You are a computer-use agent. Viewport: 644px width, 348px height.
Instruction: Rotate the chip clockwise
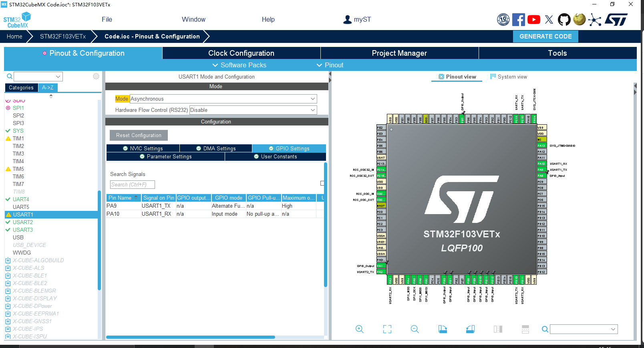tap(443, 329)
